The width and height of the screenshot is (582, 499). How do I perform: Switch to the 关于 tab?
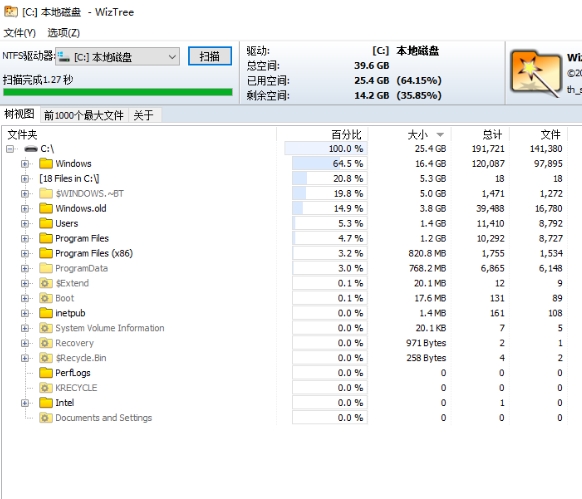(144, 115)
